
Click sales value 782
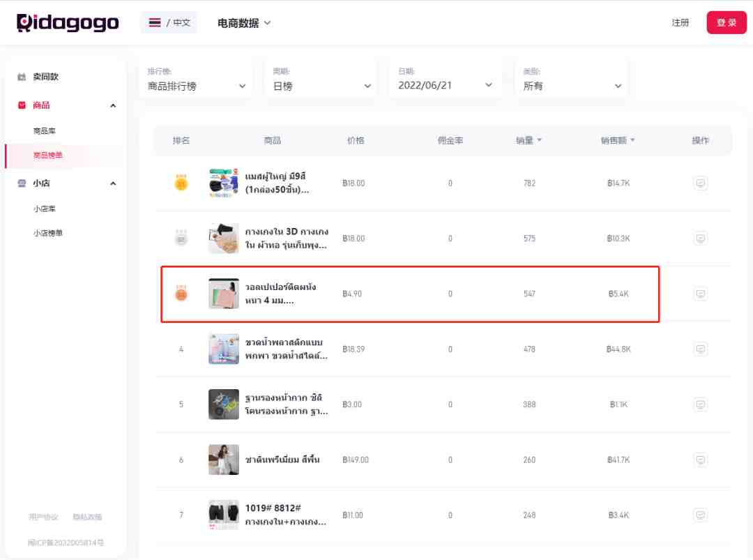coord(529,183)
